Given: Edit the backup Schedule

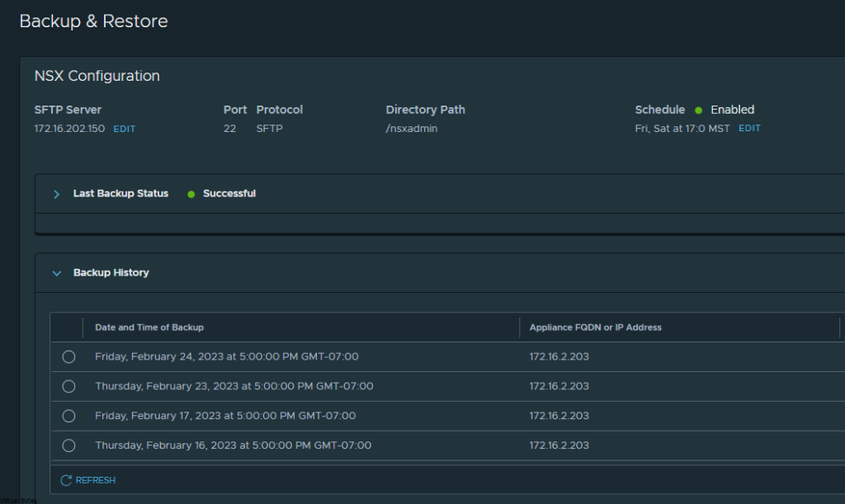Looking at the screenshot, I should 749,128.
